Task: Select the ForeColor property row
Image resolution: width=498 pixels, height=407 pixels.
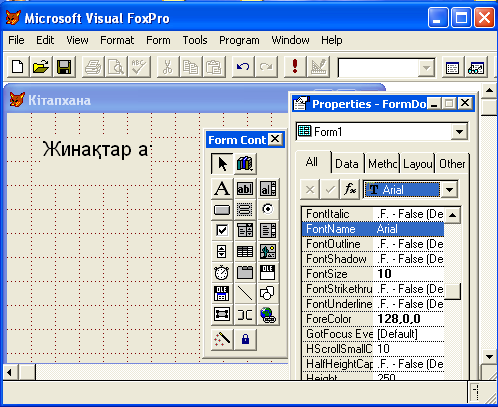Action: point(373,319)
